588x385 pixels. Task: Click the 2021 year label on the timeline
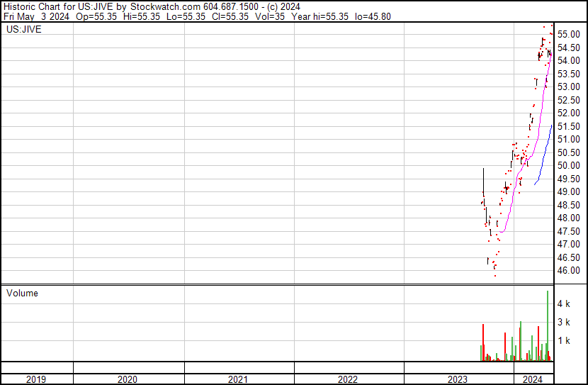coord(238,379)
